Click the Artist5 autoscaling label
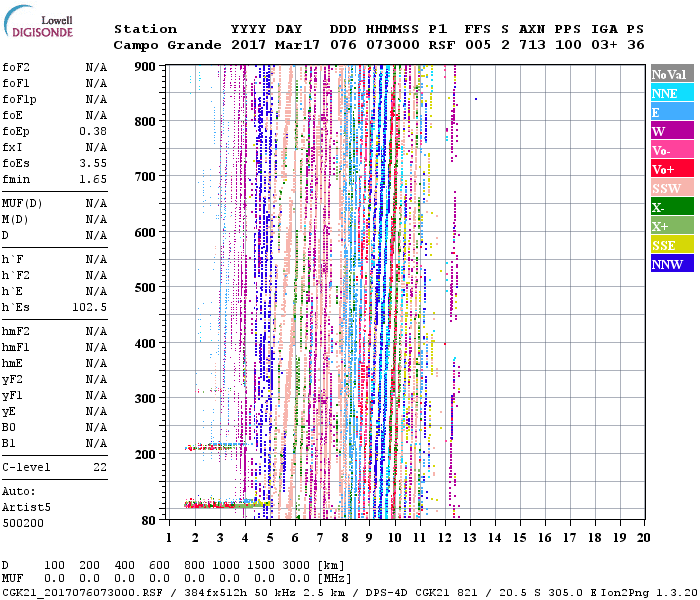The height and width of the screenshot is (600, 700). pyautogui.click(x=26, y=508)
